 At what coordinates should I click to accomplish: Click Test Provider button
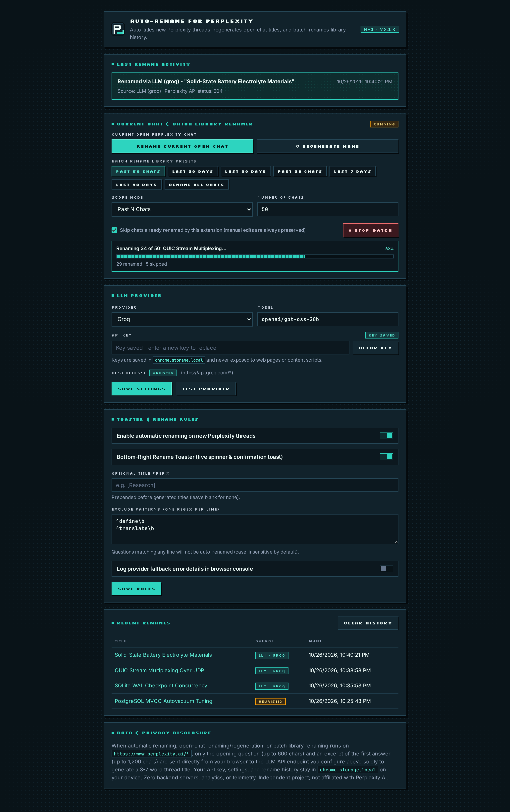tap(206, 389)
